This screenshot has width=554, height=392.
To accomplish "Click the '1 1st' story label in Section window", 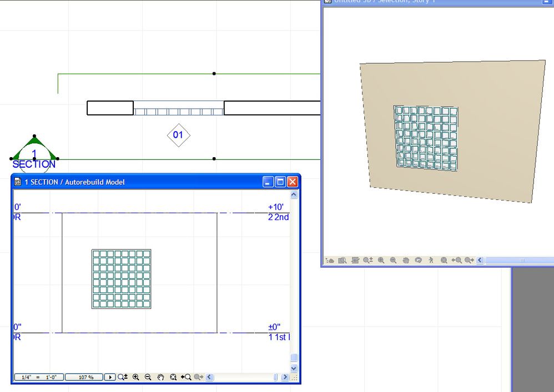I will (279, 337).
